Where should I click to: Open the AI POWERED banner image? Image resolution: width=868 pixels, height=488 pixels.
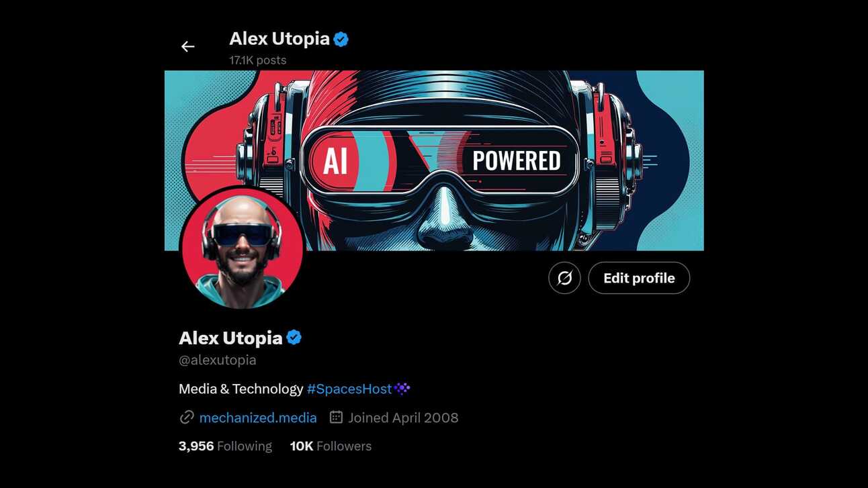click(434, 160)
